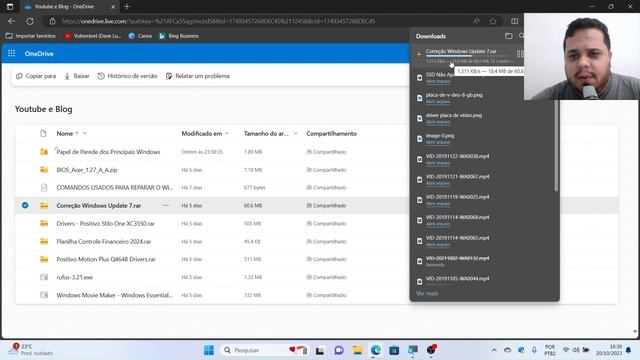Image resolution: width=640 pixels, height=360 pixels.
Task: Go back using the browser back arrow
Action: click(x=11, y=21)
